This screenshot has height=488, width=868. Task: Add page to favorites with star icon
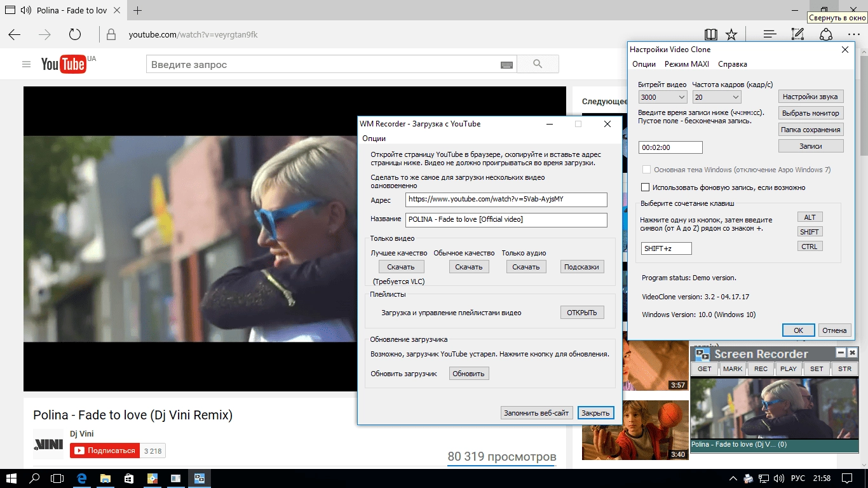click(731, 34)
